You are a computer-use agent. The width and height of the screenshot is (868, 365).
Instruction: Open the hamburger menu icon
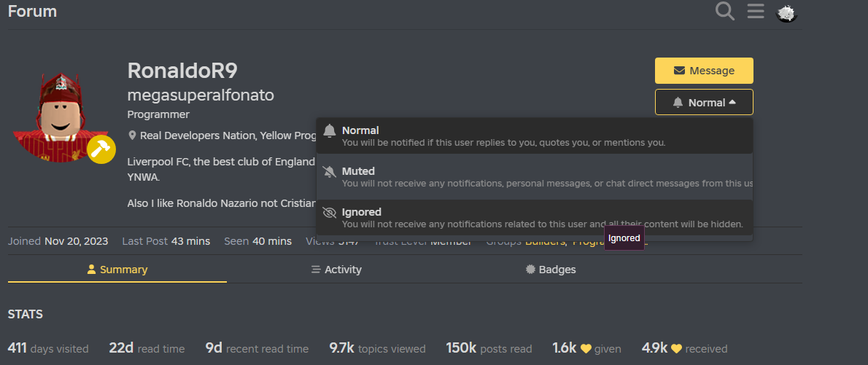(x=756, y=12)
